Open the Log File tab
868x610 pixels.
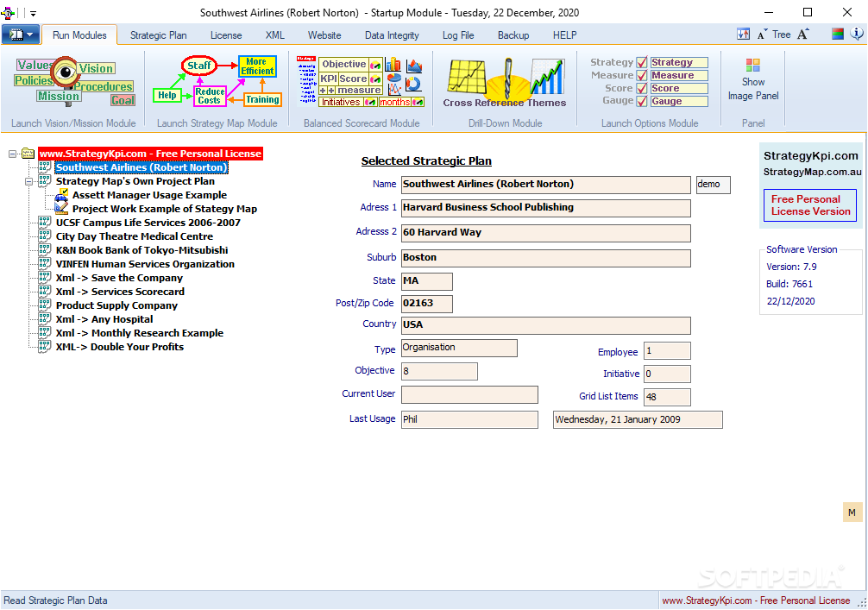coord(458,35)
